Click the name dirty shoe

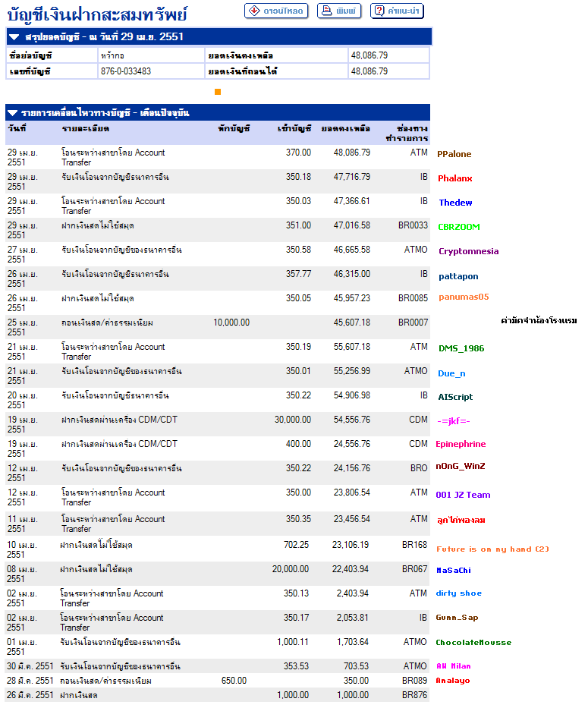pyautogui.click(x=459, y=593)
